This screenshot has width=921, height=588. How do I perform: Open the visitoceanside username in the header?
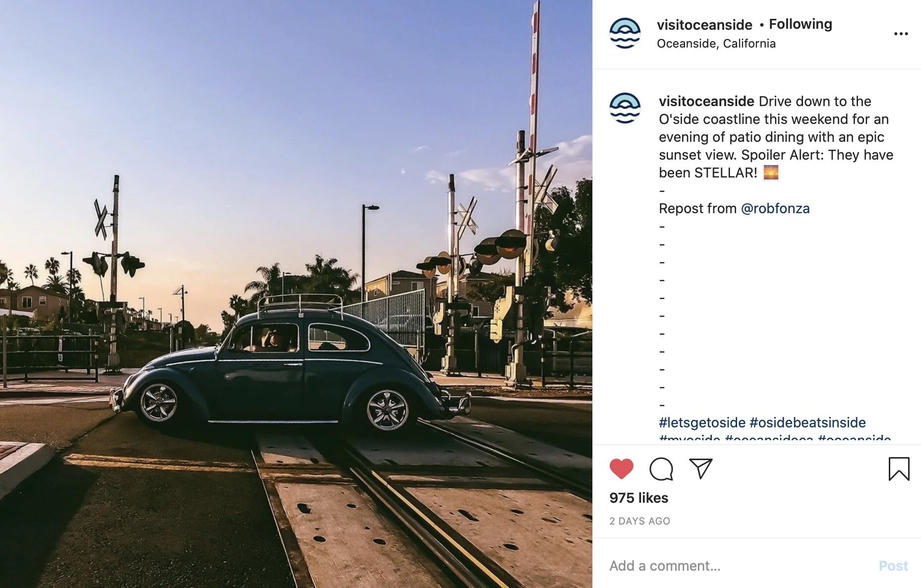(x=704, y=24)
